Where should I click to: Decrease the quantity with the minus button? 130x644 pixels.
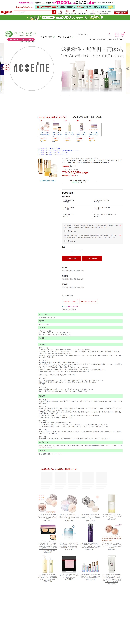64,251
